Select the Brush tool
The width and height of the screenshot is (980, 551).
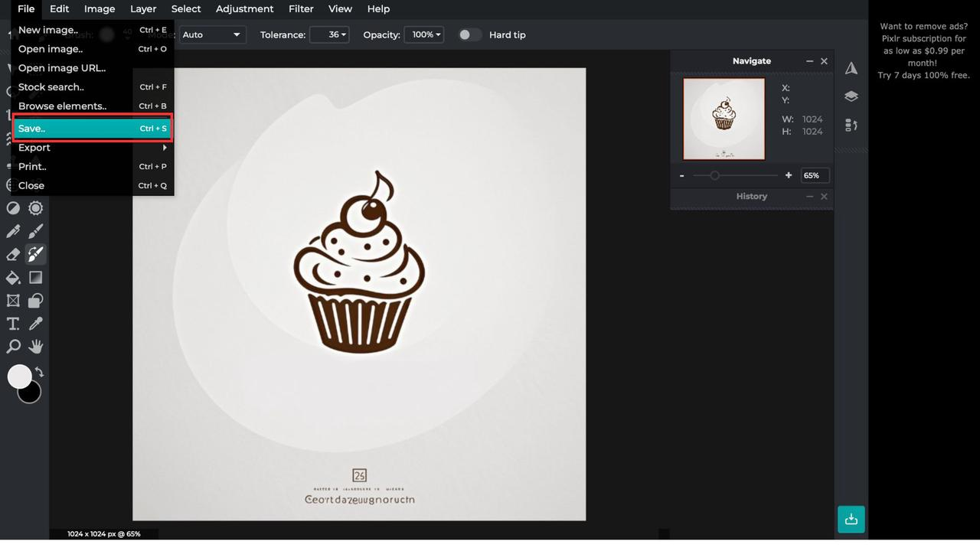[35, 231]
